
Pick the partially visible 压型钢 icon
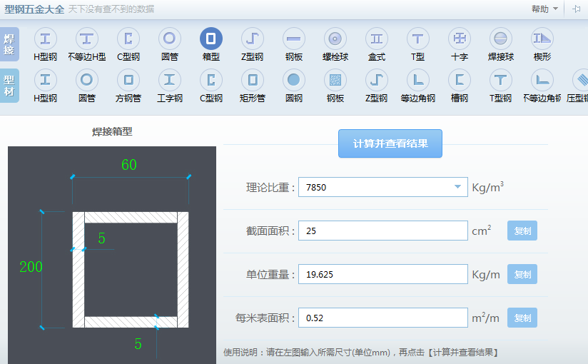point(580,80)
